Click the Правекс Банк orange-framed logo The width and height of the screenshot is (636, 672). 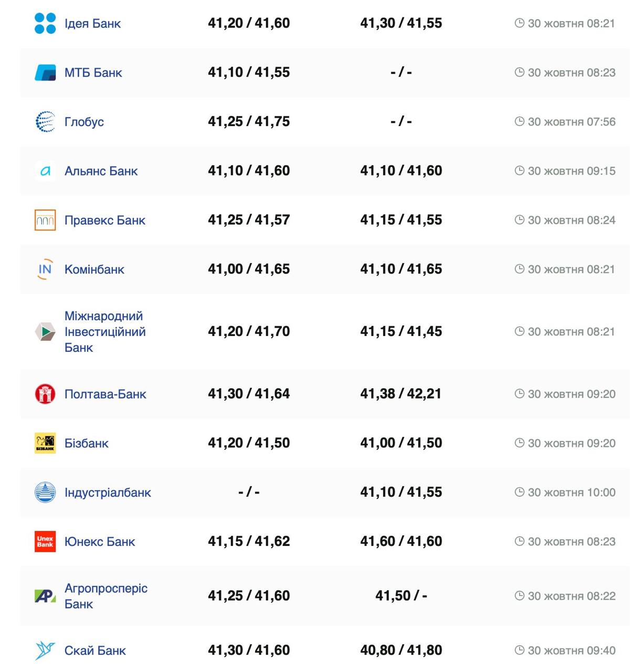pyautogui.click(x=45, y=220)
